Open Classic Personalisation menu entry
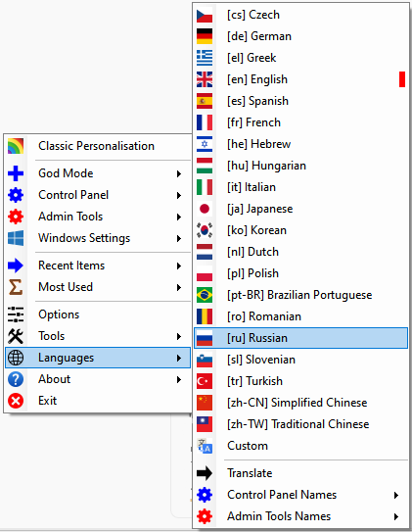The height and width of the screenshot is (532, 412). [x=98, y=146]
